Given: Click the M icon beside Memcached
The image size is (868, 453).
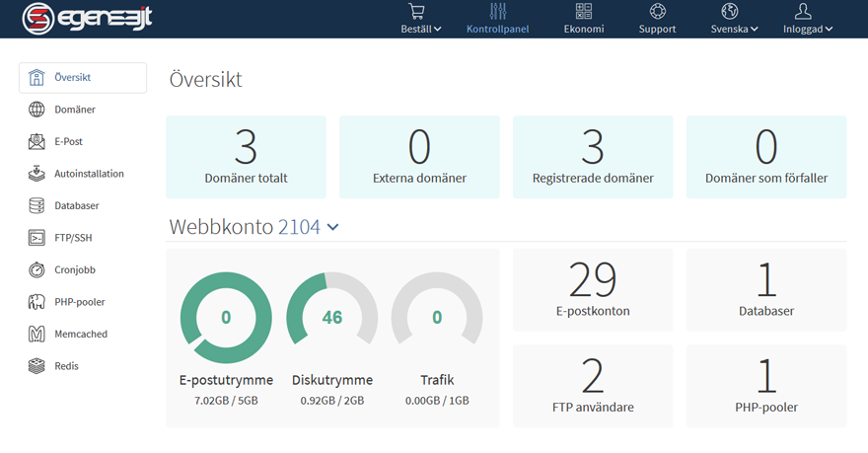Looking at the screenshot, I should pyautogui.click(x=36, y=334).
